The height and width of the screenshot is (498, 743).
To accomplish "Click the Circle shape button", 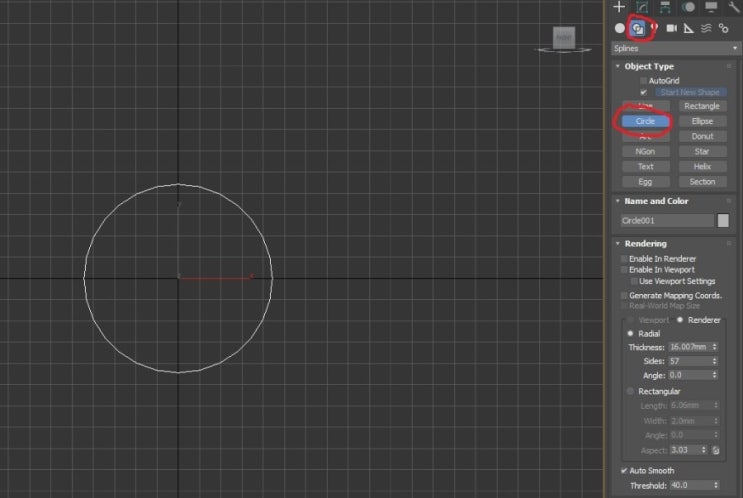I will pyautogui.click(x=645, y=121).
